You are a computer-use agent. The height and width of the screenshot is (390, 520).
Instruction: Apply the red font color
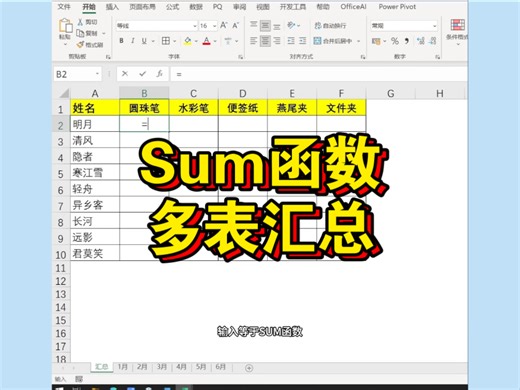207,41
